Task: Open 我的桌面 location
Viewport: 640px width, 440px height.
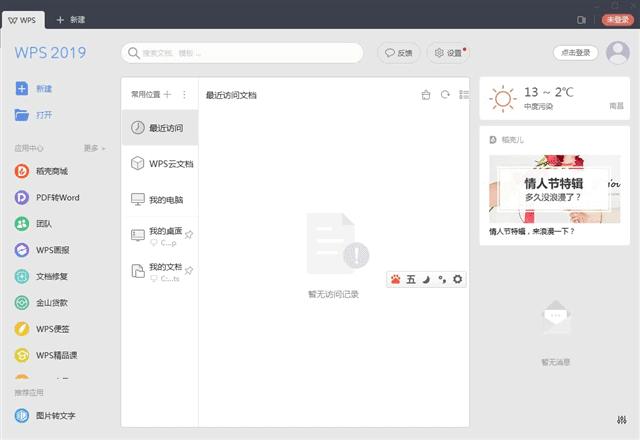Action: [160, 236]
